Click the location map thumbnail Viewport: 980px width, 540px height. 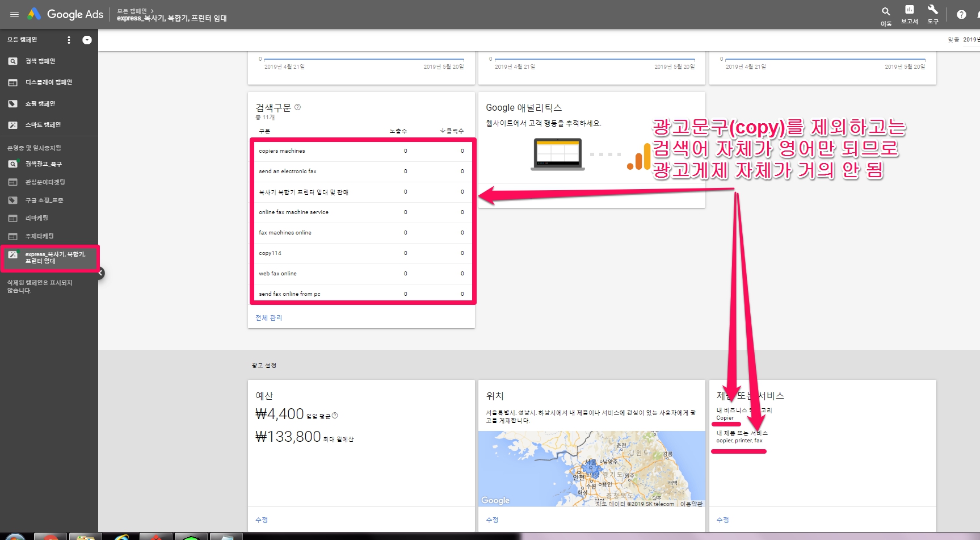click(591, 468)
